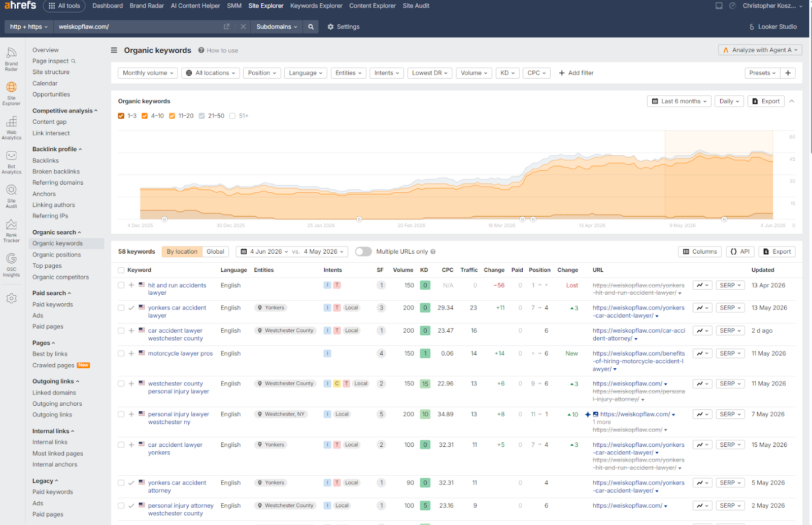Open the Monthly volume dropdown
The image size is (812, 525).
(x=148, y=73)
